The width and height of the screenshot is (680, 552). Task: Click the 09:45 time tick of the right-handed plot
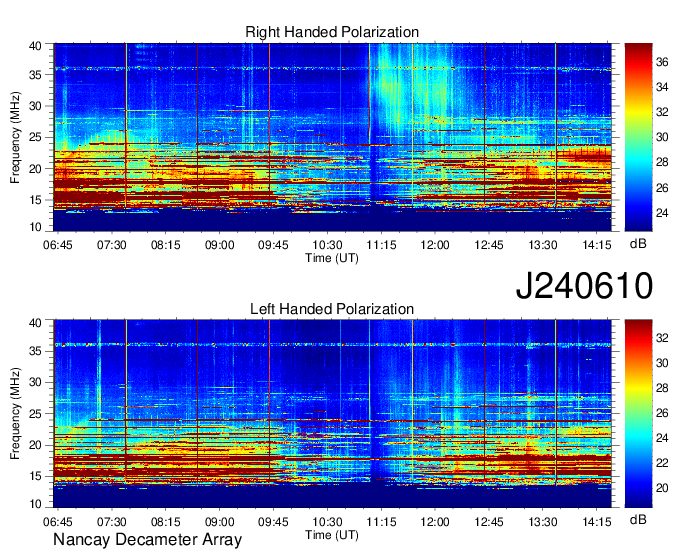(x=273, y=245)
